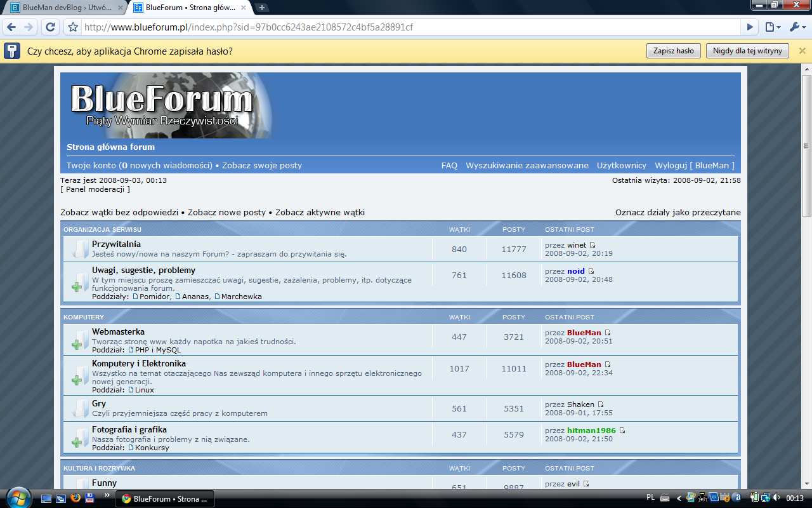This screenshot has height=508, width=812.
Task: Reload the page with the refresh icon
Action: pos(51,27)
